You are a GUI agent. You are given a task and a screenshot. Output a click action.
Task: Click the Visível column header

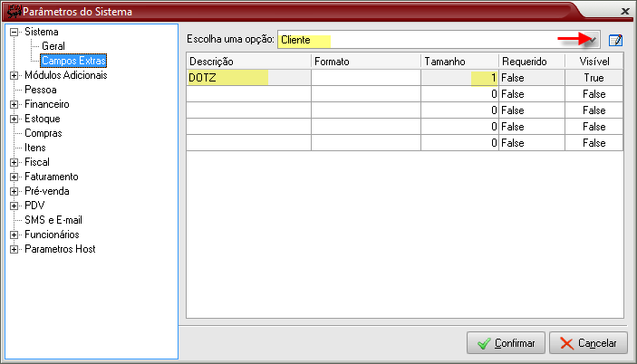click(x=594, y=62)
